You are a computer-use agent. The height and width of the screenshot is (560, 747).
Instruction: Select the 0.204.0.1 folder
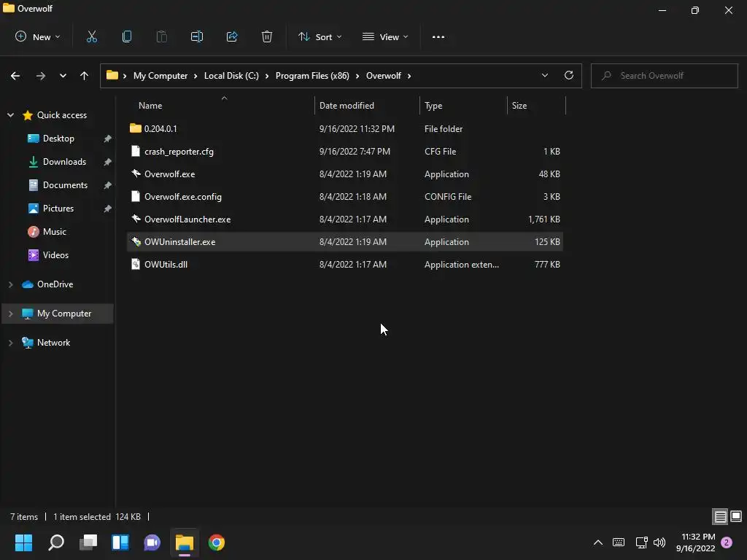point(345,128)
